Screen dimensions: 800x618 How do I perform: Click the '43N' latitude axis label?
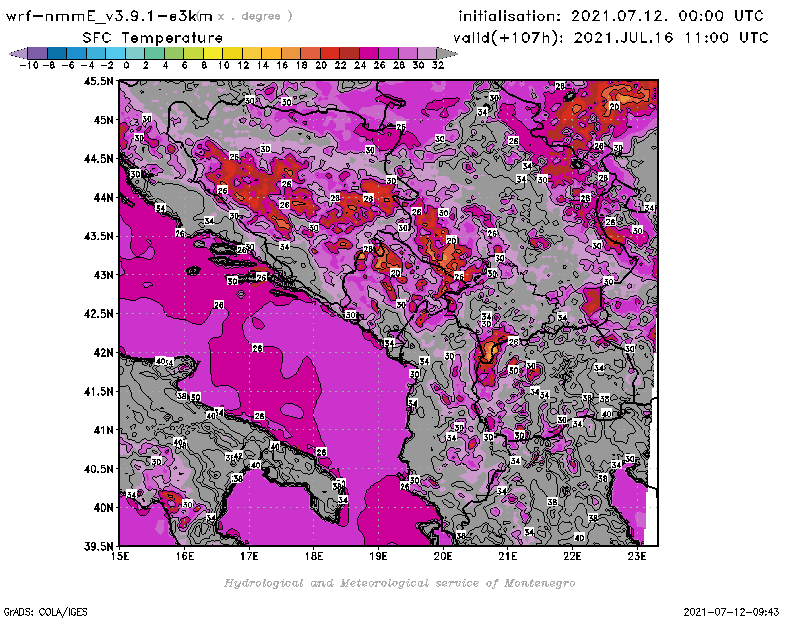click(x=103, y=275)
